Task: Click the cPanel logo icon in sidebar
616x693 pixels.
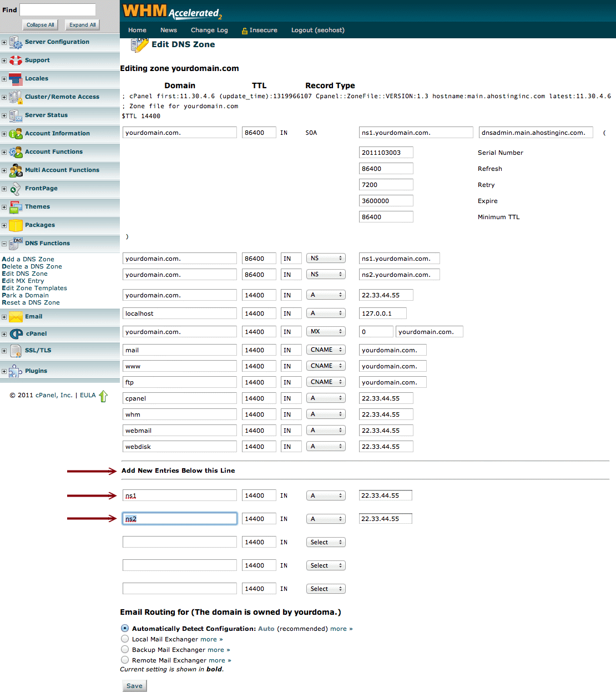Action: click(17, 333)
